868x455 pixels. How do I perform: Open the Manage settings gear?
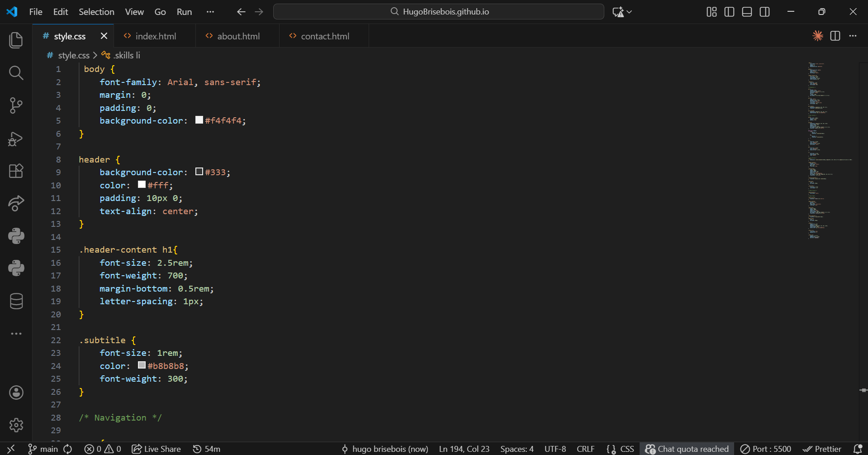(16, 425)
